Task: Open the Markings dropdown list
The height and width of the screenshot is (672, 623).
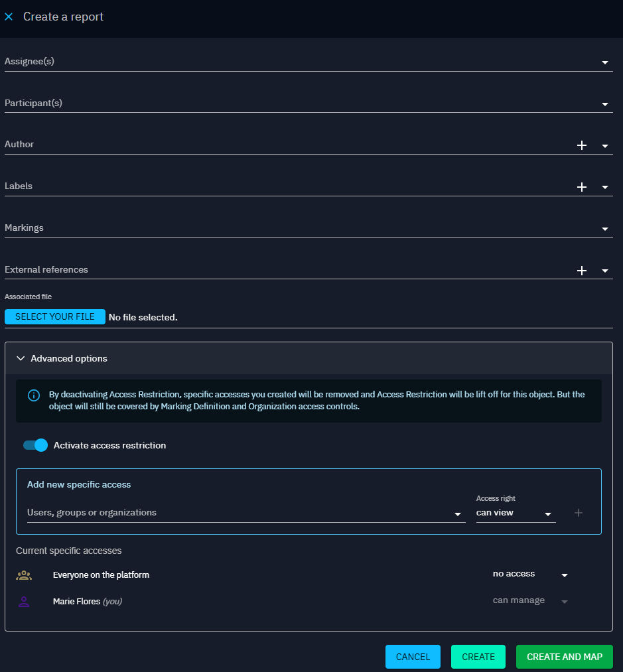Action: [x=604, y=229]
